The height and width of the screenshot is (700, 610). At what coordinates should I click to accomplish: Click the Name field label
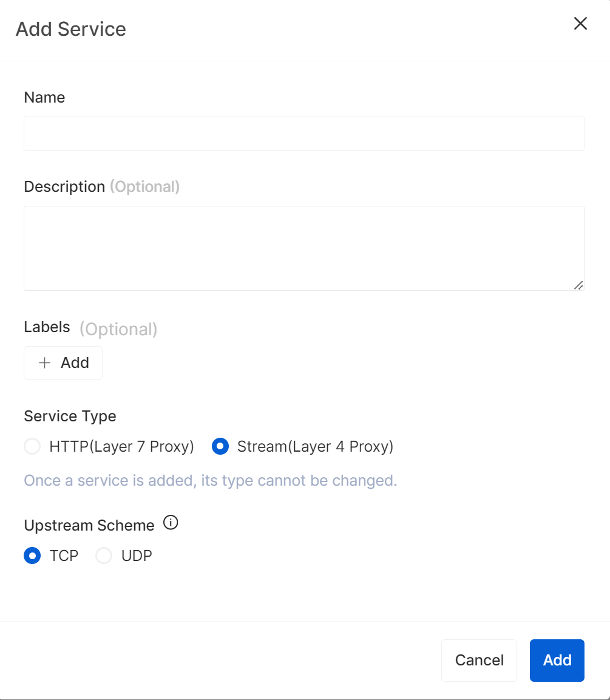44,98
